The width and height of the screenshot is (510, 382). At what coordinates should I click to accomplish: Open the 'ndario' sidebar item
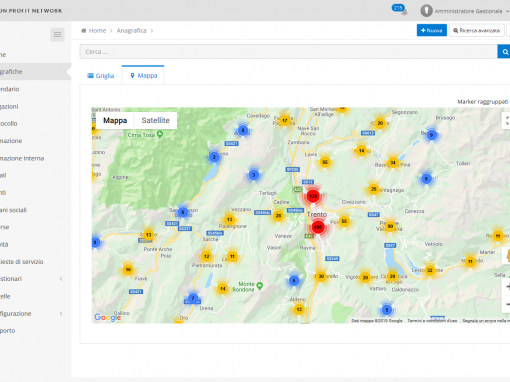pyautogui.click(x=35, y=89)
